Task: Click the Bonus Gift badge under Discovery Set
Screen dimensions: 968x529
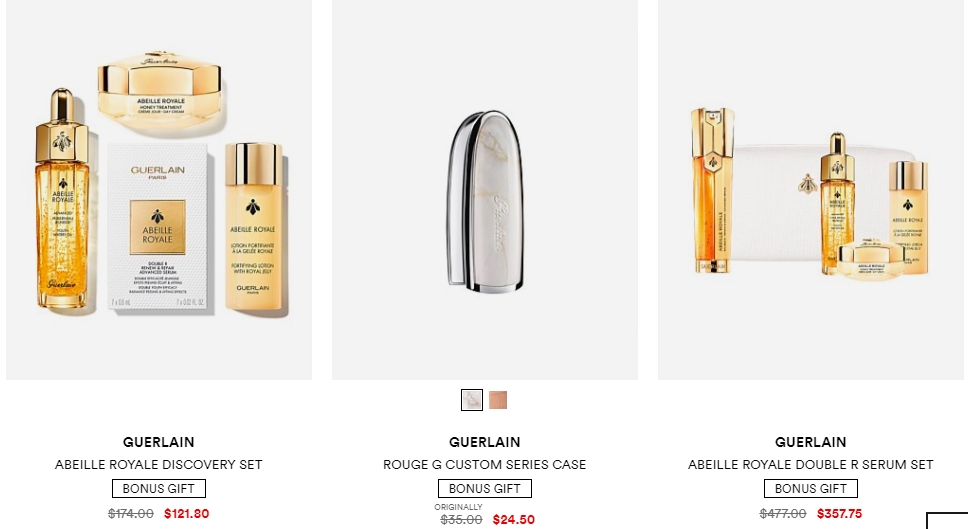Action: [159, 488]
